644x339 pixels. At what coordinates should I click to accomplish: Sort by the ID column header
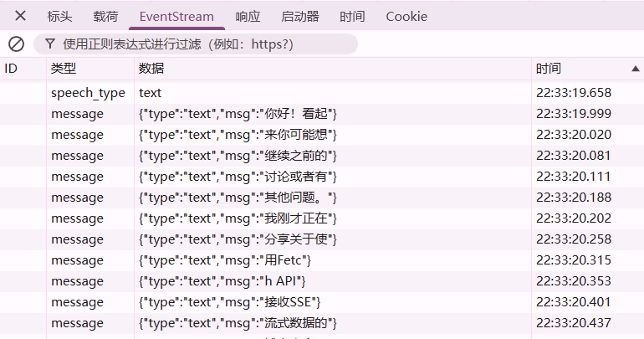click(23, 69)
